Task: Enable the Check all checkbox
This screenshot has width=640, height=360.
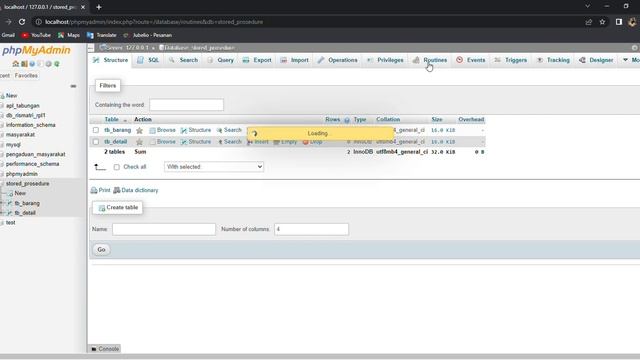Action: (x=117, y=167)
